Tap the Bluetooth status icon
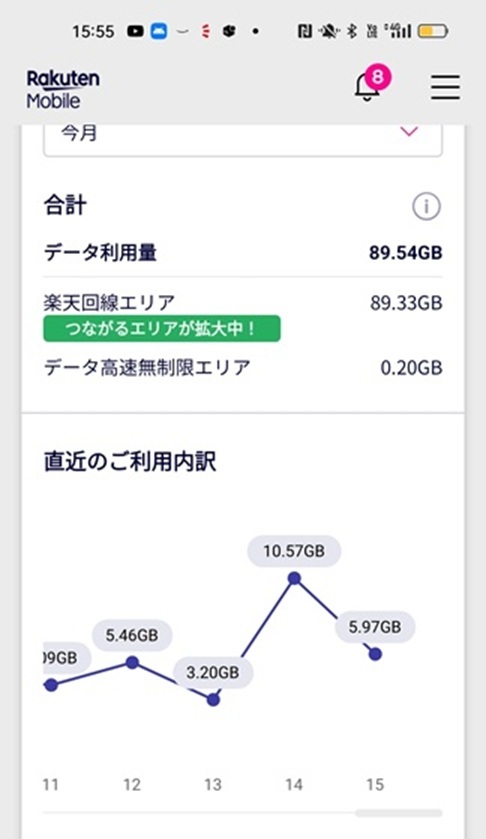 point(352,32)
